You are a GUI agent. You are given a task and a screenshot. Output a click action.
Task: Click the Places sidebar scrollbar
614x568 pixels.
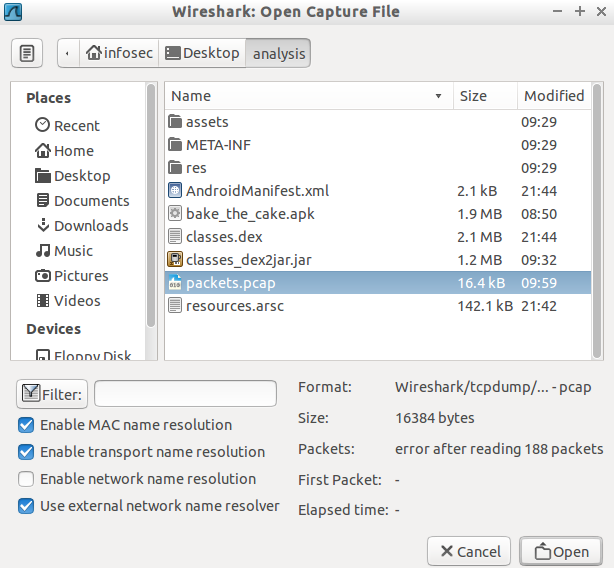tap(151, 200)
